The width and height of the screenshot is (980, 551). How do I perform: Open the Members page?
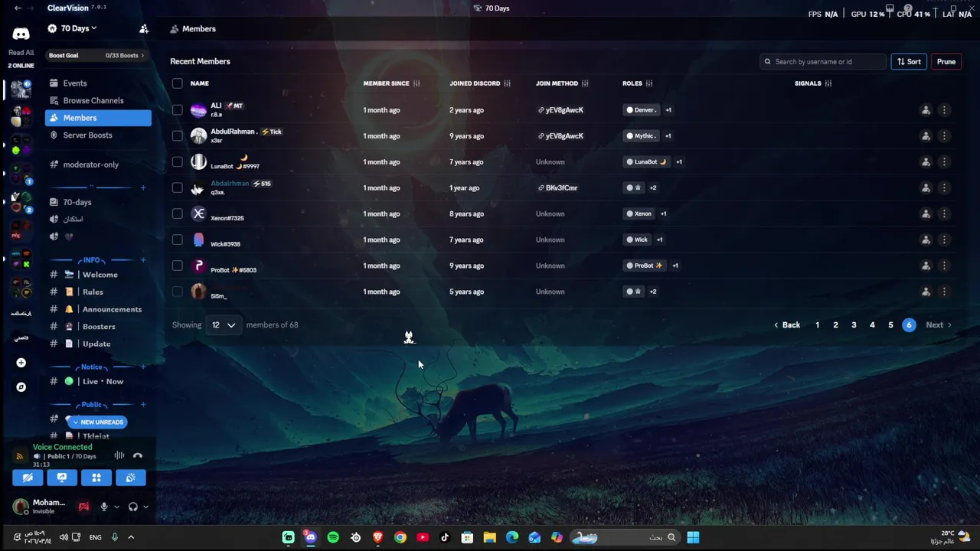pyautogui.click(x=98, y=118)
